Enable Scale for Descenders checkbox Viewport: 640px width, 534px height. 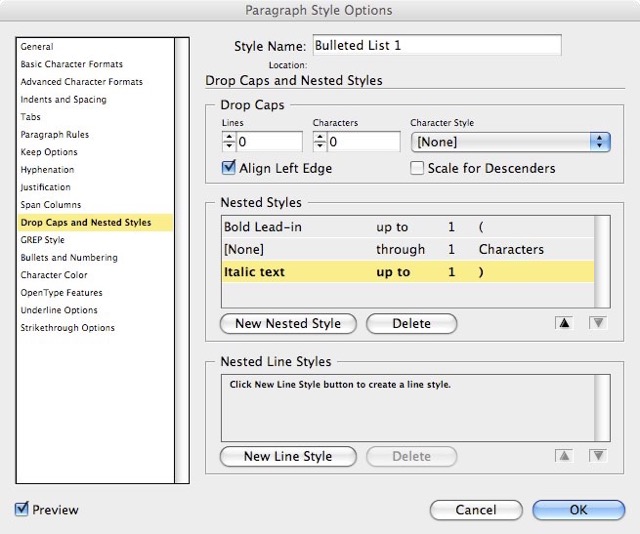417,168
